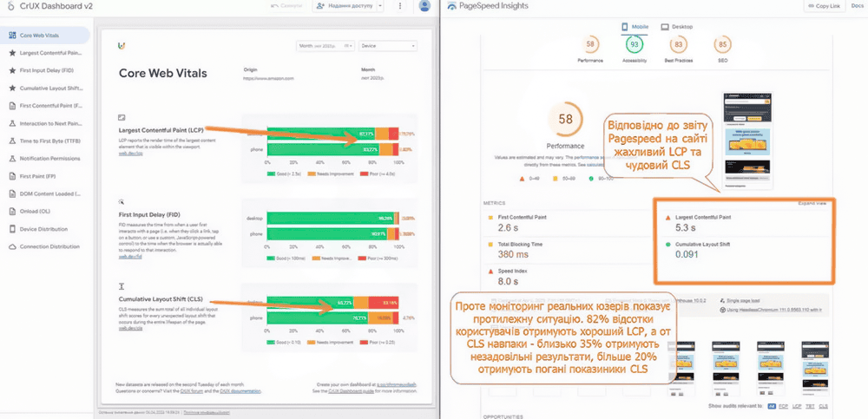Switch to Mobile tab in PageSpeed

(x=635, y=27)
